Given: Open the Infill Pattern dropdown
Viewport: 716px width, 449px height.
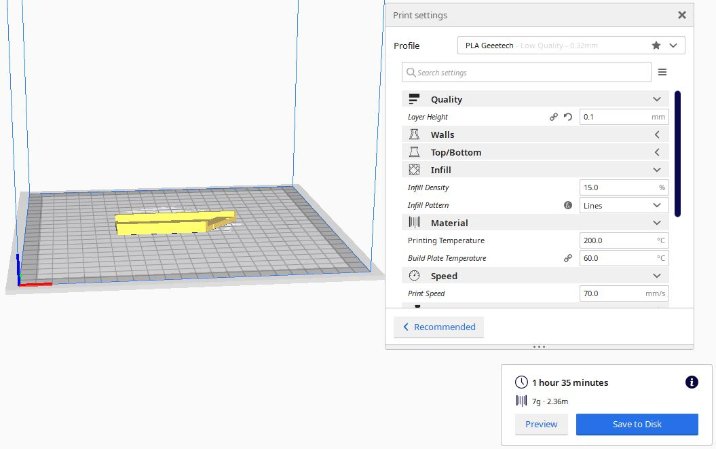Looking at the screenshot, I should [624, 205].
